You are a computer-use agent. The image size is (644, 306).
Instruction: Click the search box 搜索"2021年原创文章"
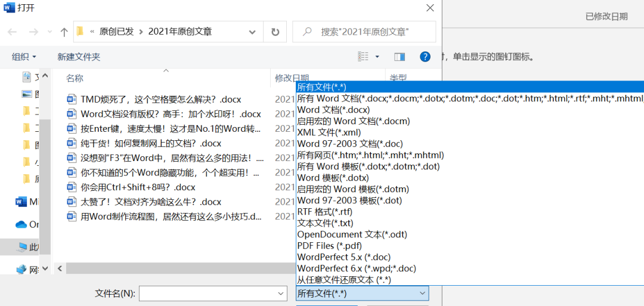tap(364, 32)
